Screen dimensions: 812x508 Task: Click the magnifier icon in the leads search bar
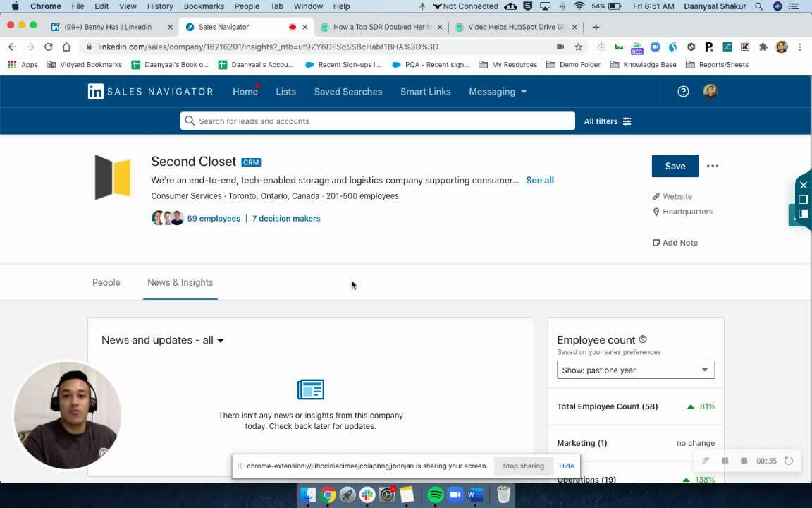coord(190,121)
